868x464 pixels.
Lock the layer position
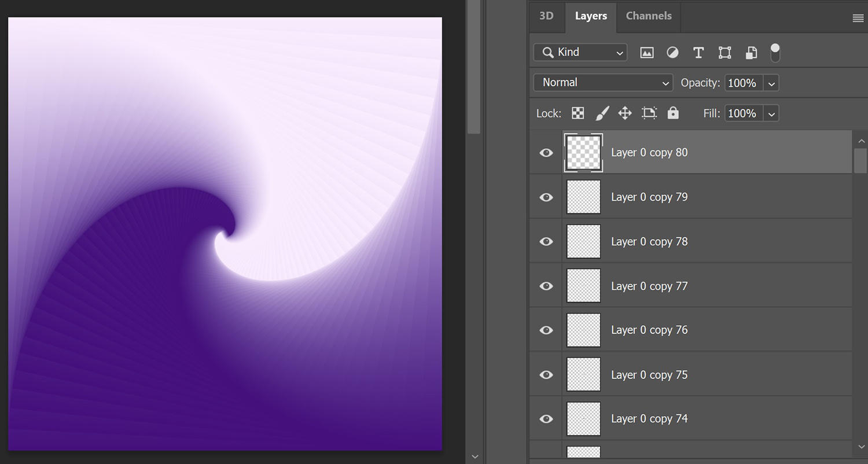pyautogui.click(x=625, y=113)
